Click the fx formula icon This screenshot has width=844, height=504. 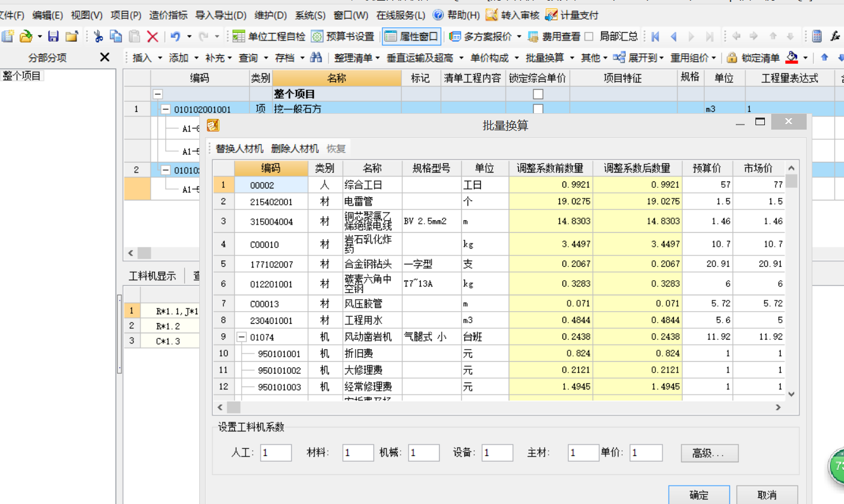[835, 36]
